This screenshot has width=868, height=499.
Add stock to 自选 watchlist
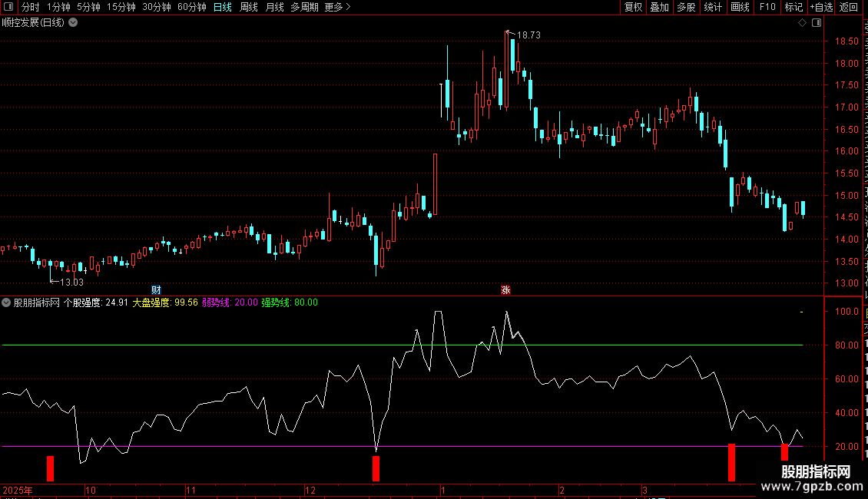coord(821,7)
